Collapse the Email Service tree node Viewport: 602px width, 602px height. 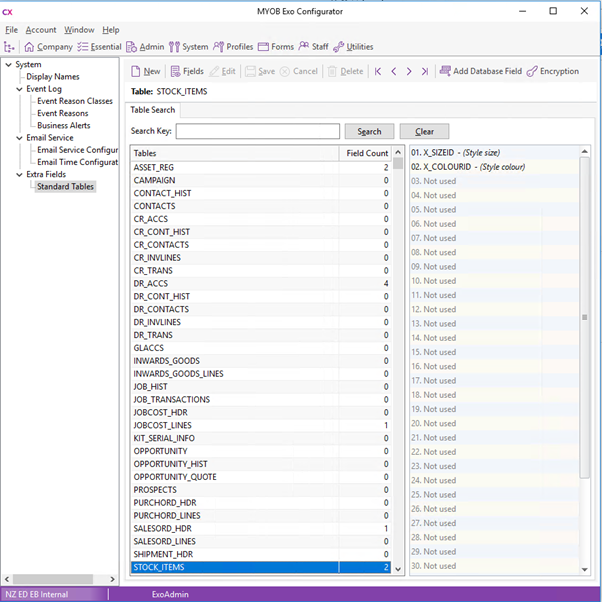point(19,138)
